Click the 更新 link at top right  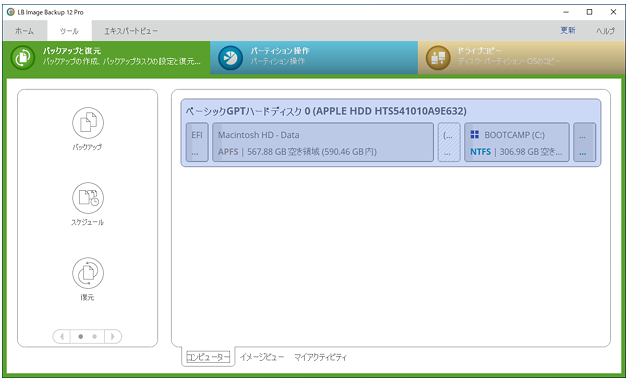tap(568, 30)
